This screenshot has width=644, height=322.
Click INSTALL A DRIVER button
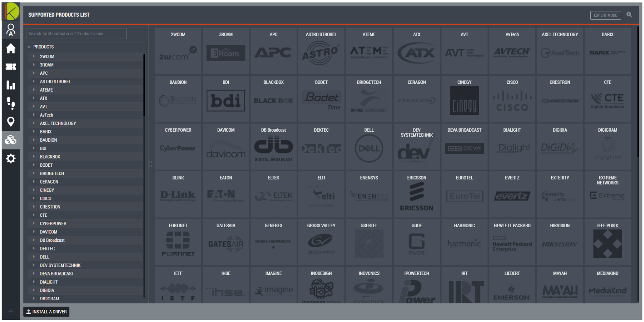click(x=47, y=312)
